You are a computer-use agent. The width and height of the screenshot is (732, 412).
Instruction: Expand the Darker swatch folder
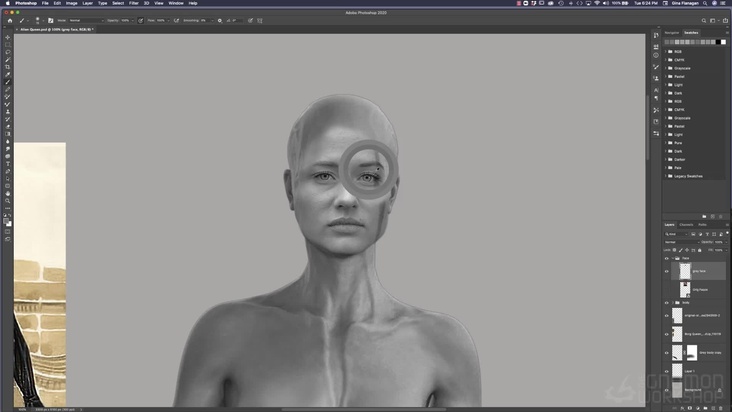tap(666, 160)
